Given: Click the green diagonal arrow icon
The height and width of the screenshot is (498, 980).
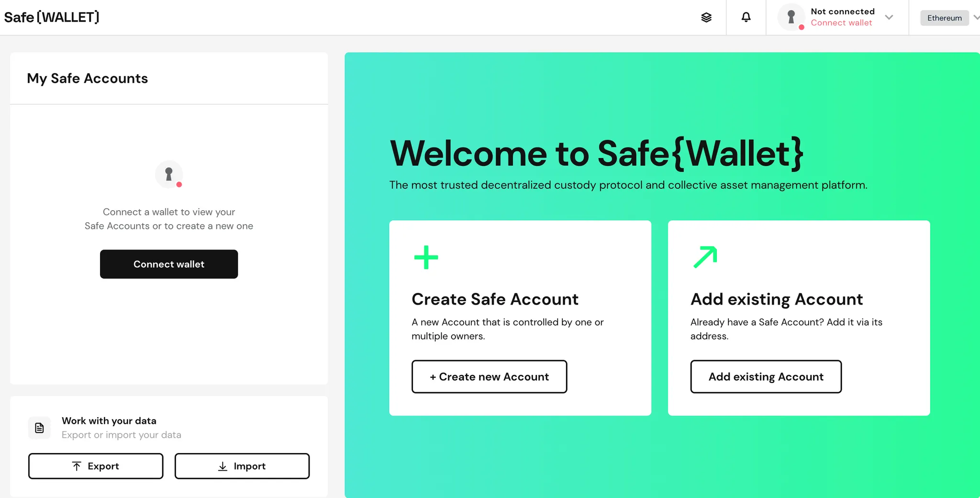Looking at the screenshot, I should pos(705,257).
